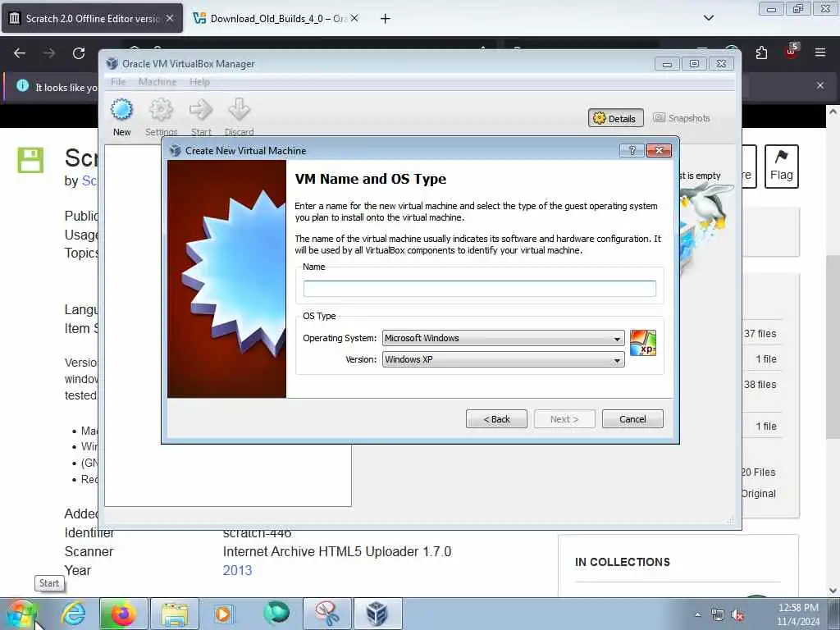This screenshot has height=630, width=840.
Task: Go back in the browser
Action: tap(20, 53)
